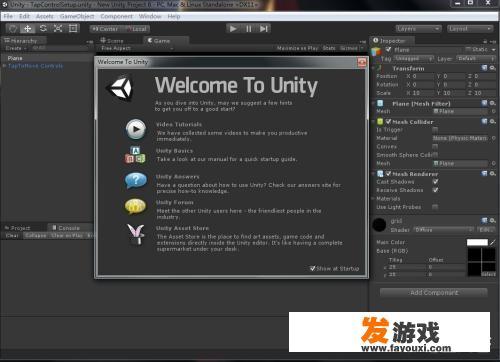Viewport: 500px width, 362px height.
Task: Toggle the Static checkbox
Action: 468,49
